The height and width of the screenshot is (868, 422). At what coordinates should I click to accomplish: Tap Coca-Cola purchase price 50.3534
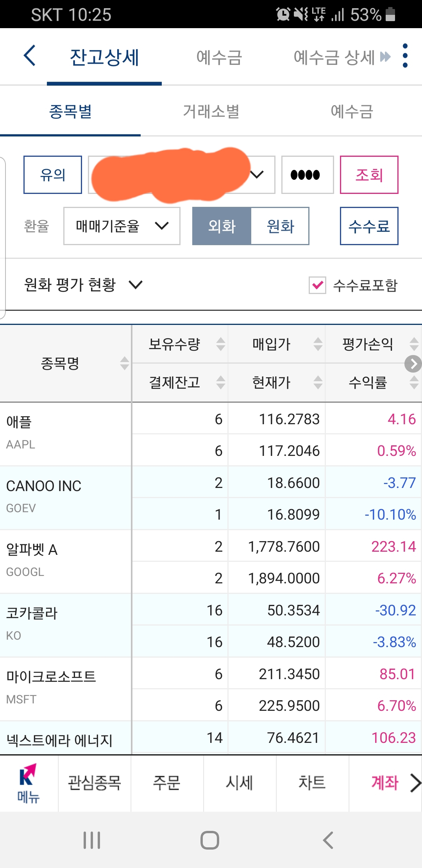pos(293,610)
